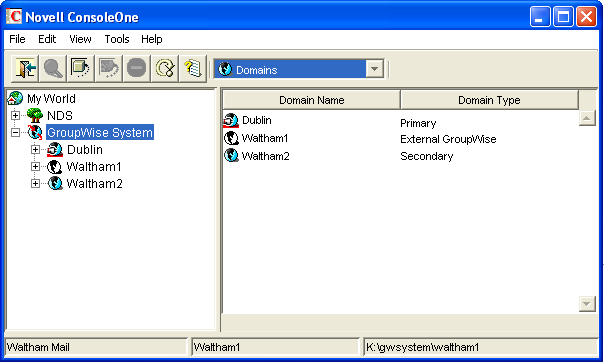The image size is (604, 362).
Task: Select NDS label in tree
Action: click(x=60, y=116)
